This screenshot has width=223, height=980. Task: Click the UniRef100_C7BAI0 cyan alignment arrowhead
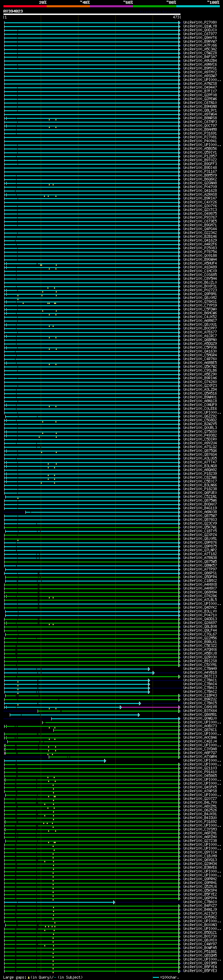114,902
